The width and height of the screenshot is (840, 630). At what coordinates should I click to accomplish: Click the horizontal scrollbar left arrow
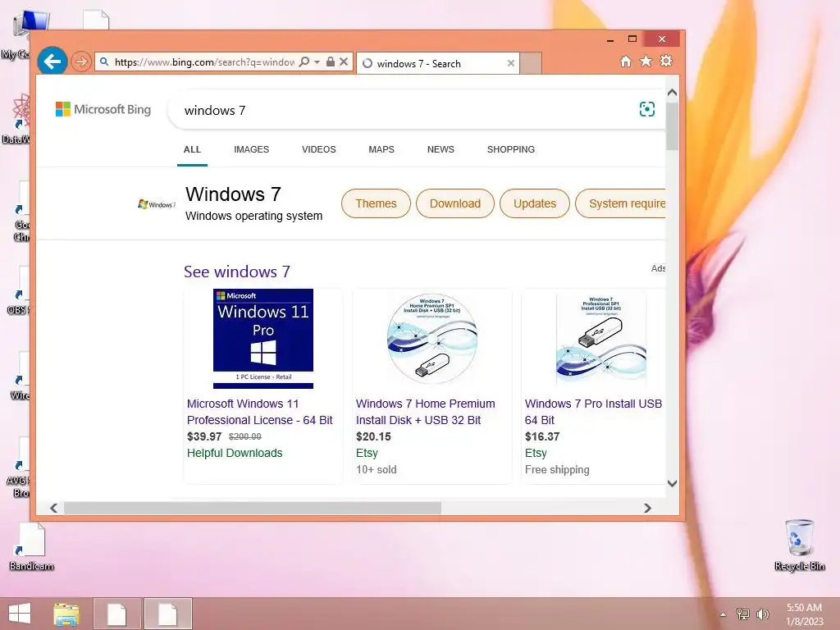(53, 508)
